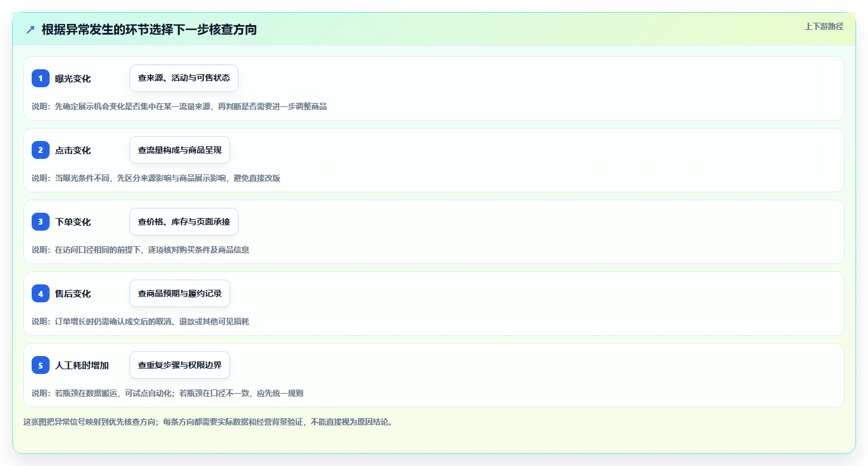
Task: Select the 售后变化 step label
Action: [73, 294]
